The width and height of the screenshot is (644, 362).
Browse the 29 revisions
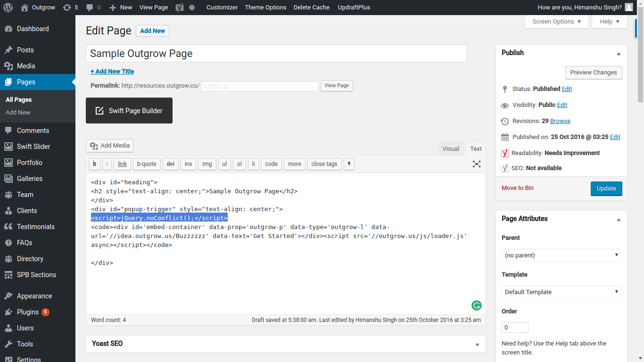point(560,121)
